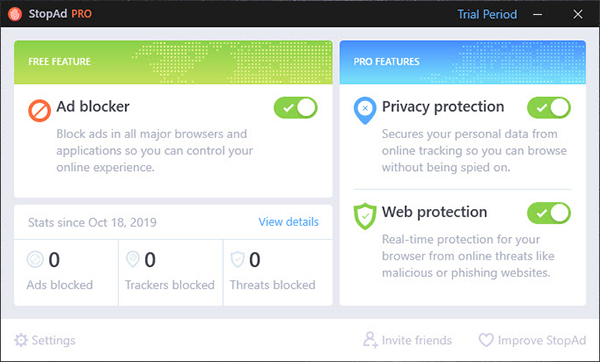Click the Trackers blocked pin icon
Image resolution: width=600 pixels, height=362 pixels.
coord(133,259)
